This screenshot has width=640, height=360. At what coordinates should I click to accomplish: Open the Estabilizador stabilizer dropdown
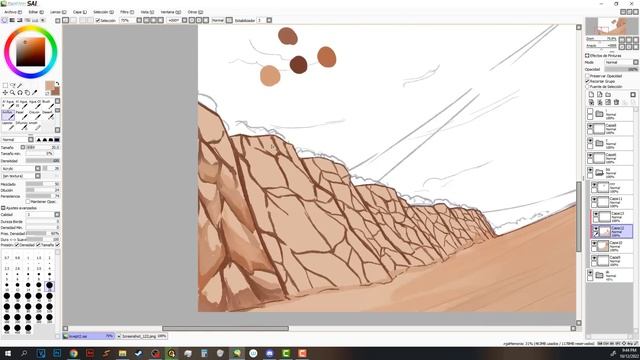tap(269, 20)
